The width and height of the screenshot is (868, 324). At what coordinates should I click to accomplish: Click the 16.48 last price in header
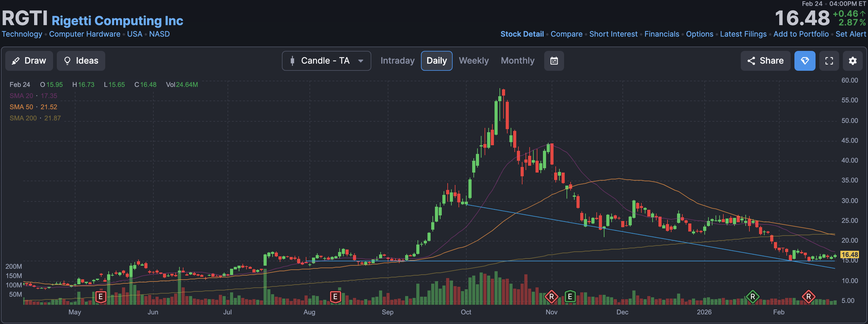click(802, 18)
